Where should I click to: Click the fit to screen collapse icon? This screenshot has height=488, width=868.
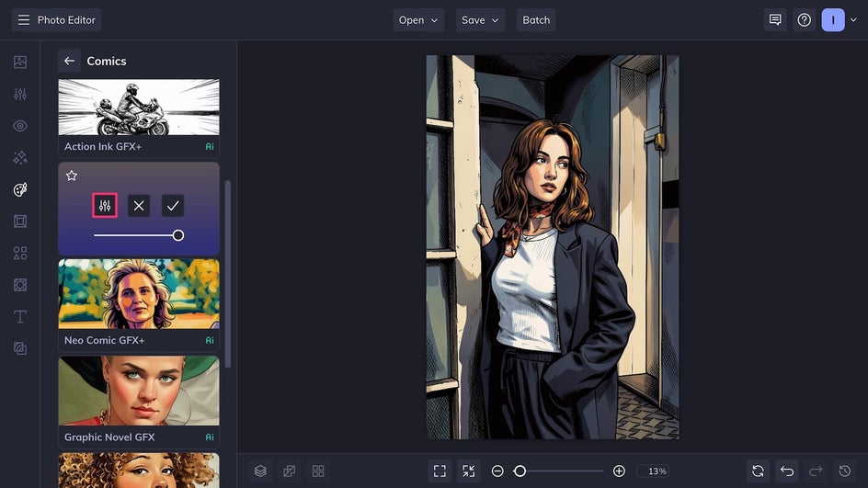click(468, 471)
